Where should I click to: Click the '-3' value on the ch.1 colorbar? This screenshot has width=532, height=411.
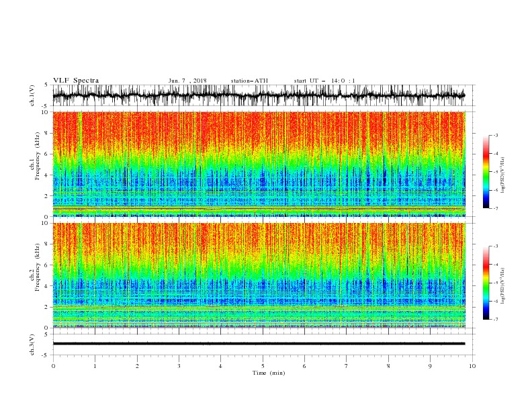tap(495, 135)
